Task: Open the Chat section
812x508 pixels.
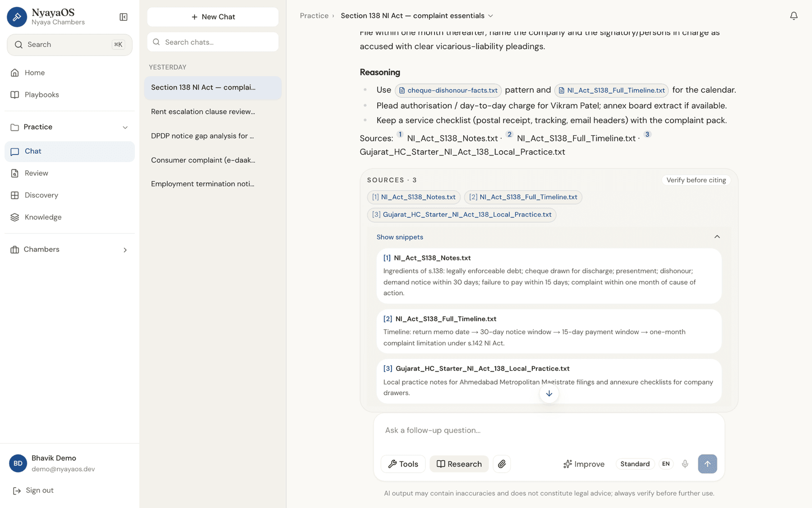Action: [x=69, y=152]
